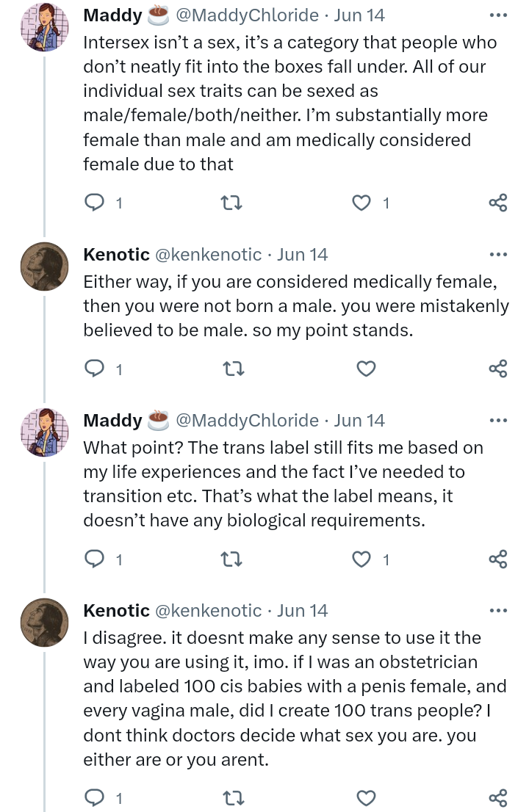Like Maddy's first tweet about intersex

(x=361, y=203)
